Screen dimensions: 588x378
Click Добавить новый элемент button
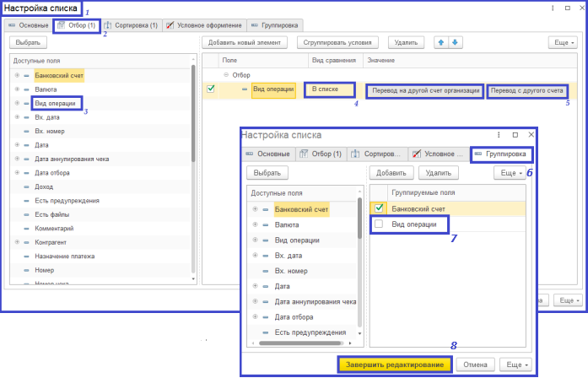(245, 42)
